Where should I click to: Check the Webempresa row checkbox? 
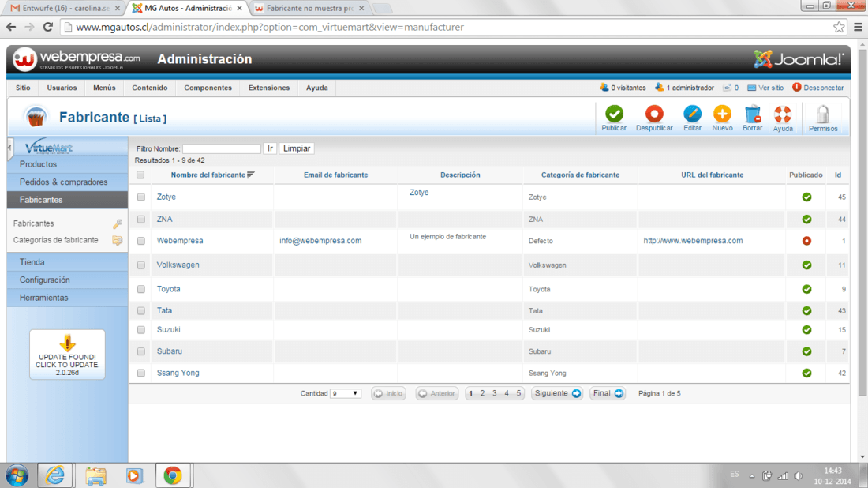[x=141, y=241]
